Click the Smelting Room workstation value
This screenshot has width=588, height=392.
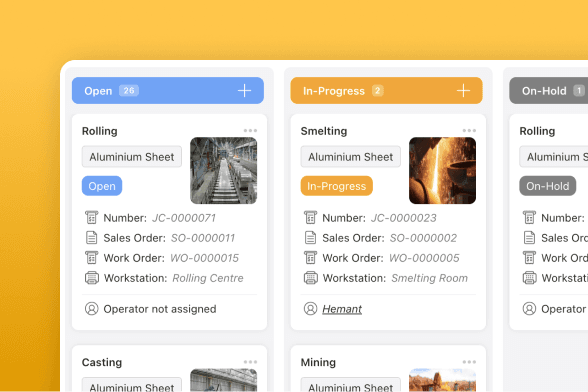pos(430,278)
